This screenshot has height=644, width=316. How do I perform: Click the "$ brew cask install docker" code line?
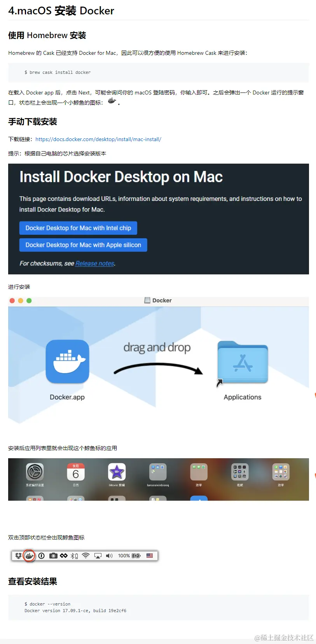click(58, 72)
